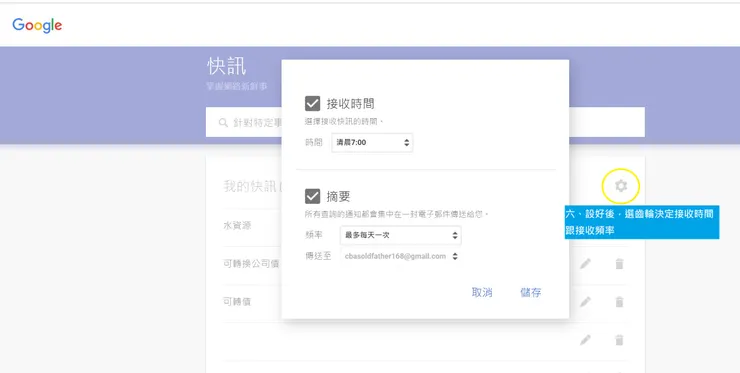The image size is (740, 373).
Task: Toggle the 接收時間 checkbox
Action: [x=312, y=103]
